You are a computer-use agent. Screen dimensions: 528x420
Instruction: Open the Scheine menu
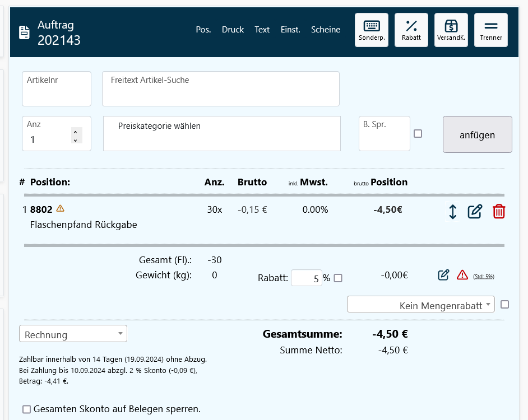point(326,30)
